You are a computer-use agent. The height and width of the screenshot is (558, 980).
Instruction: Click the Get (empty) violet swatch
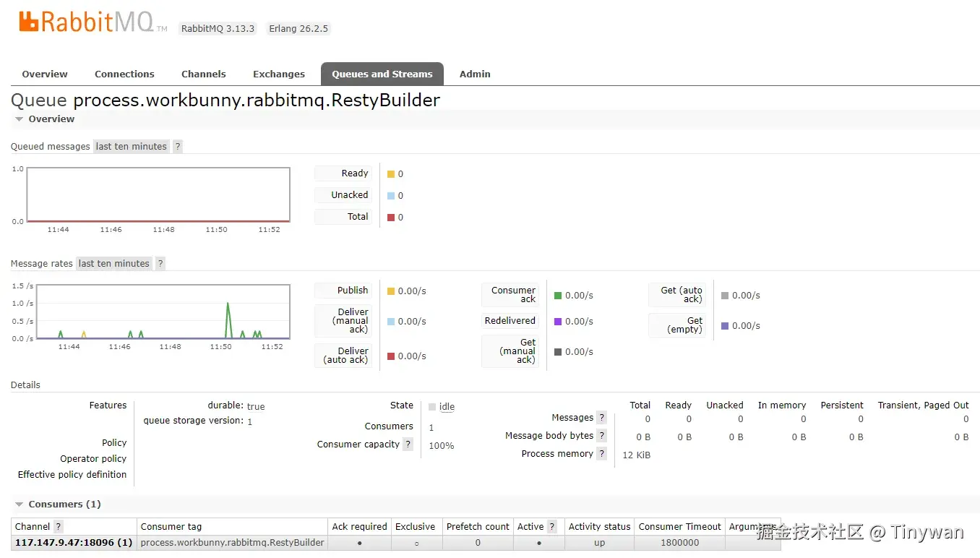[x=725, y=326]
